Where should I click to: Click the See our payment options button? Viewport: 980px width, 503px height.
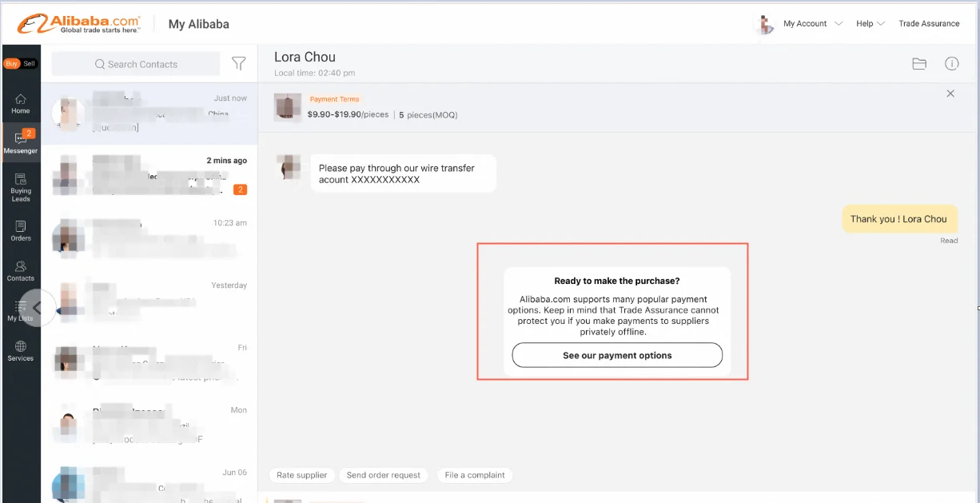617,355
